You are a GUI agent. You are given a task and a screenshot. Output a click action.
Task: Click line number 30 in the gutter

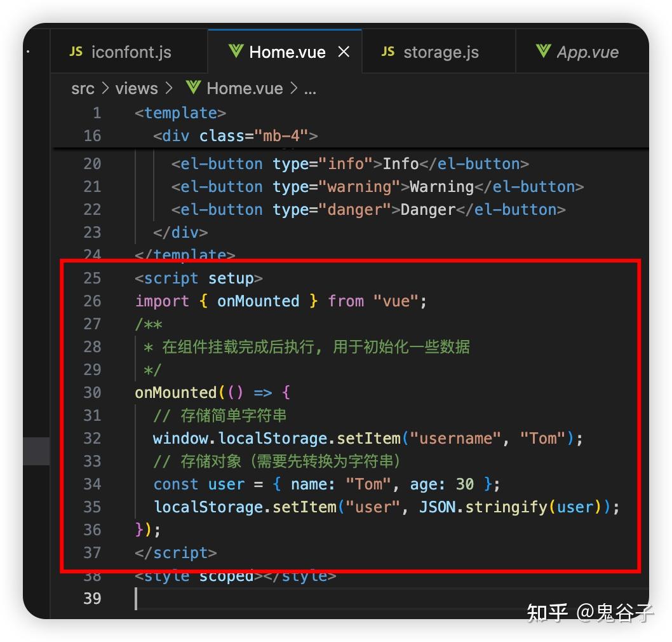tap(93, 392)
